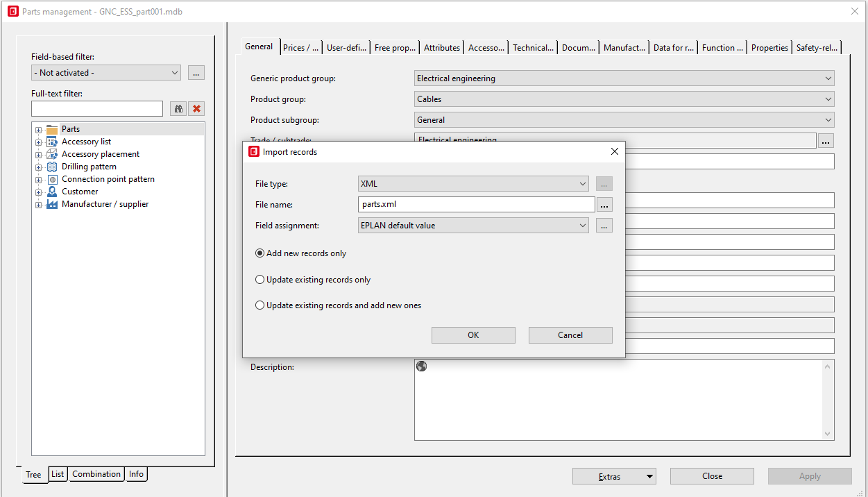Image resolution: width=868 pixels, height=497 pixels.
Task: Select Connection point pattern in tree
Action: (x=108, y=179)
